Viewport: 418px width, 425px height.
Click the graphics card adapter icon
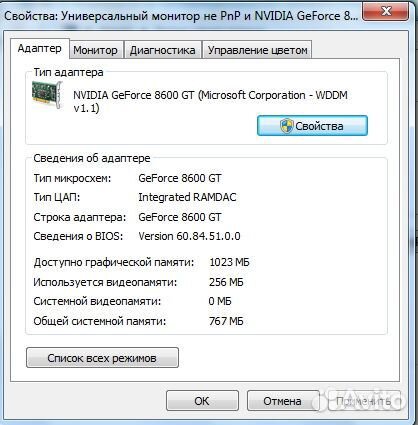[x=47, y=95]
